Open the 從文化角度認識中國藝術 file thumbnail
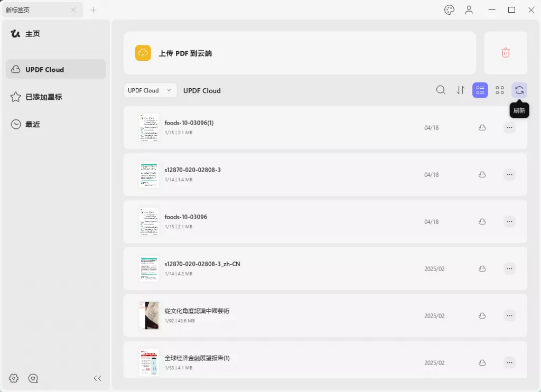The width and height of the screenshot is (541, 392). tap(148, 315)
